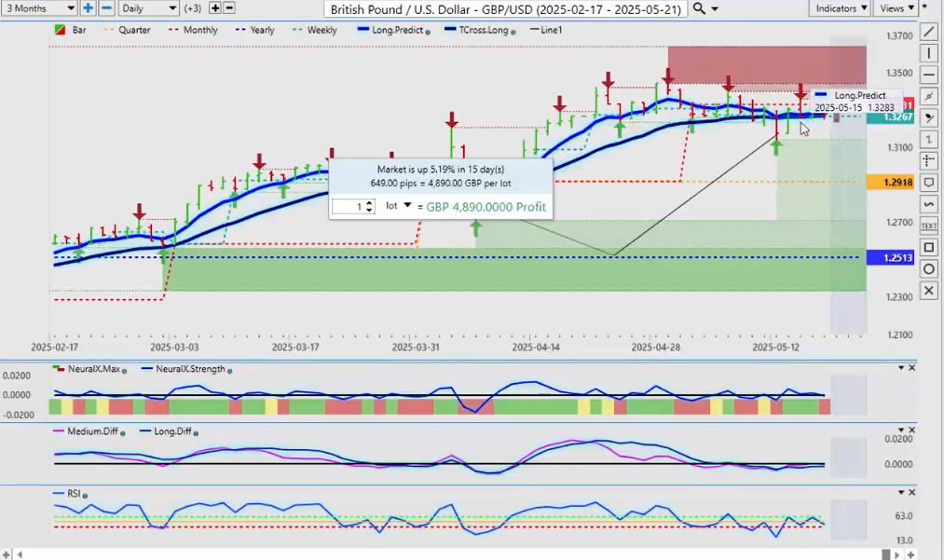Viewport: 944px width, 560px height.
Task: Click the blue minus zoom-out button
Action: coord(106,7)
